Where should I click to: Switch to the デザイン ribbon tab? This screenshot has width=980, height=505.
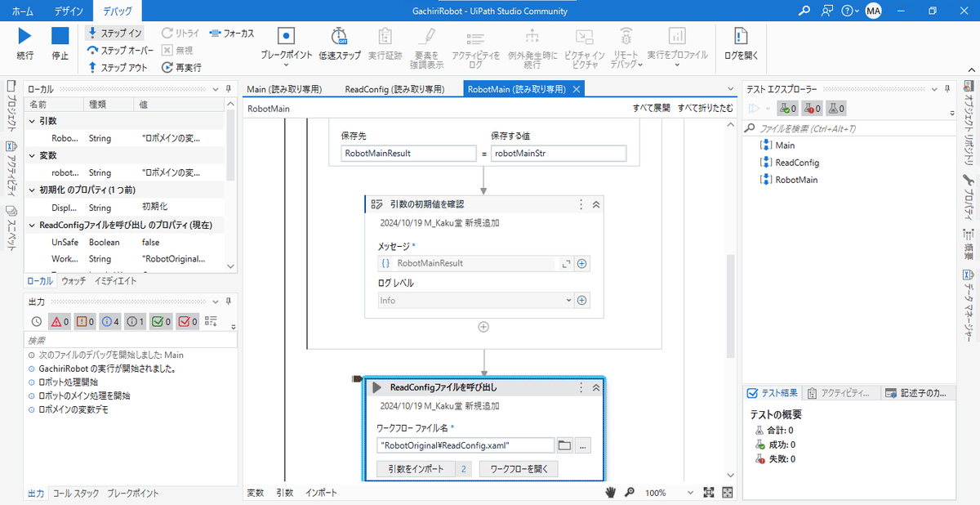[69, 11]
